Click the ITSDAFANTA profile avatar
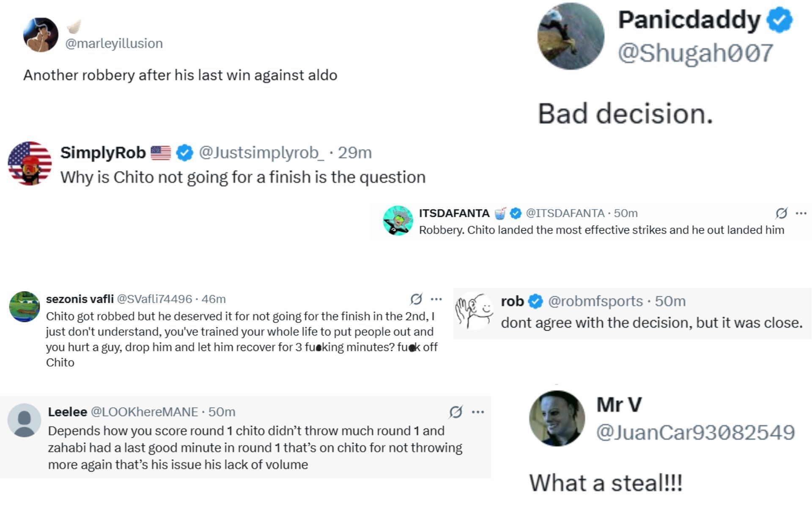The height and width of the screenshot is (508, 812). pos(398,221)
